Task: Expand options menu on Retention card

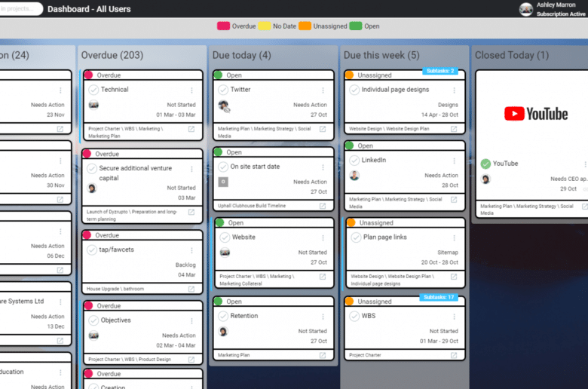Action: [323, 316]
